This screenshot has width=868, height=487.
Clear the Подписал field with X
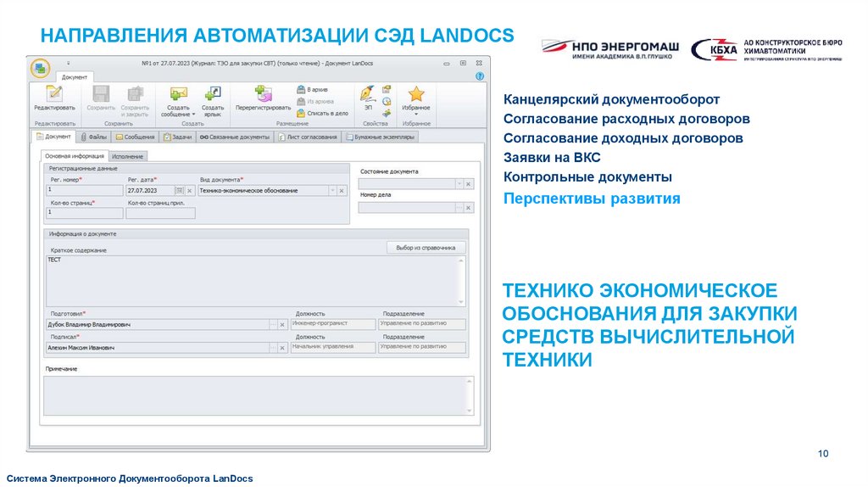(x=281, y=348)
